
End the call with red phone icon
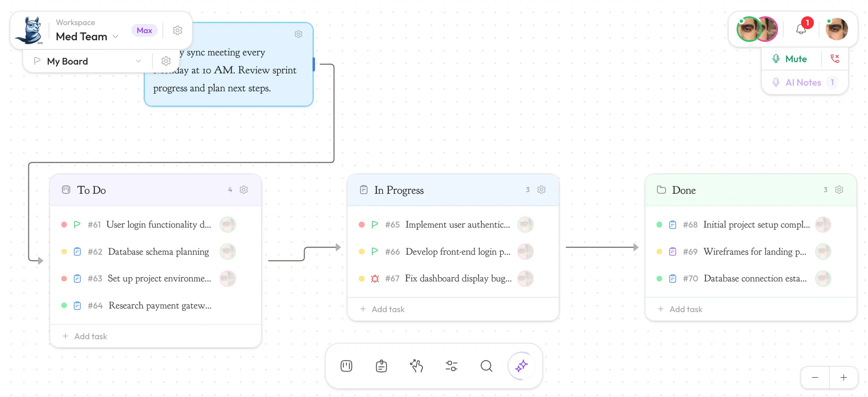pyautogui.click(x=835, y=59)
